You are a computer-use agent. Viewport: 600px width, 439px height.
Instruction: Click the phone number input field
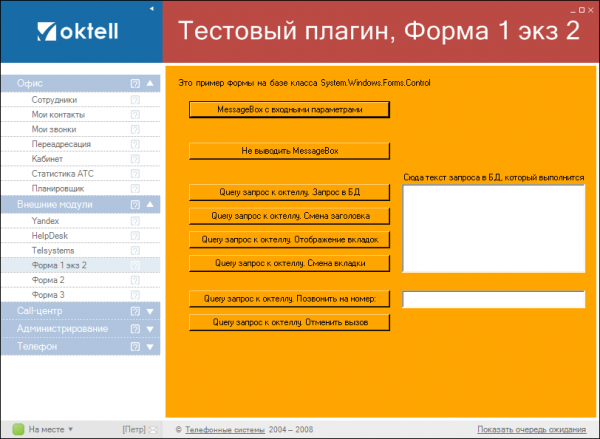[493, 300]
